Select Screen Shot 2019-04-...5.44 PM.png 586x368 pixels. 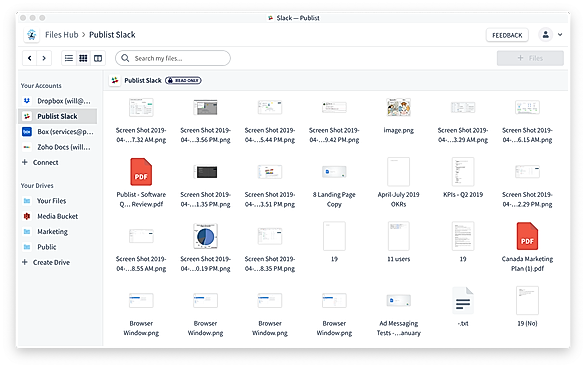point(270,121)
